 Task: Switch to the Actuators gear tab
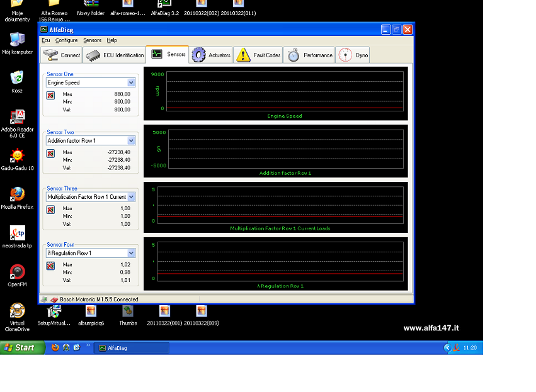[212, 55]
